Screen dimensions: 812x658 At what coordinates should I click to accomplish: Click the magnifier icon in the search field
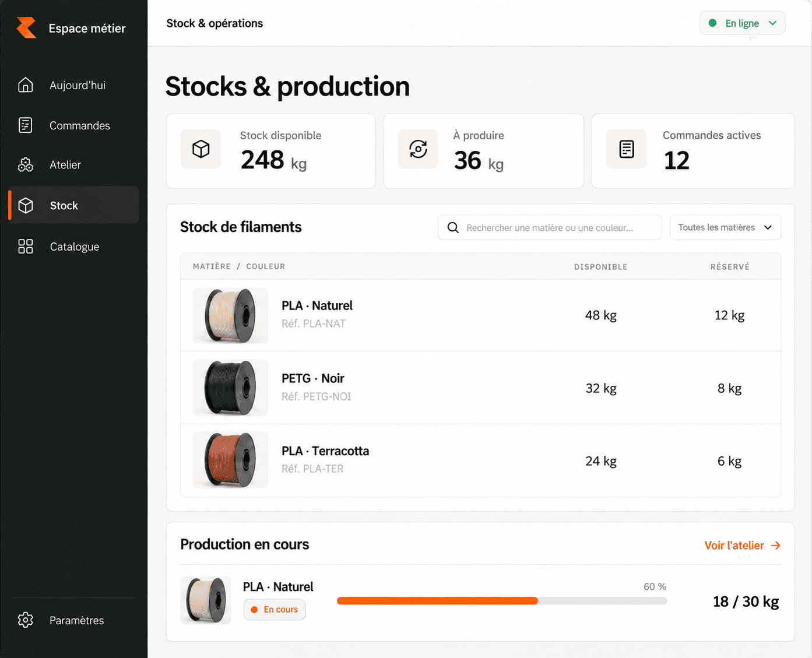click(x=453, y=228)
